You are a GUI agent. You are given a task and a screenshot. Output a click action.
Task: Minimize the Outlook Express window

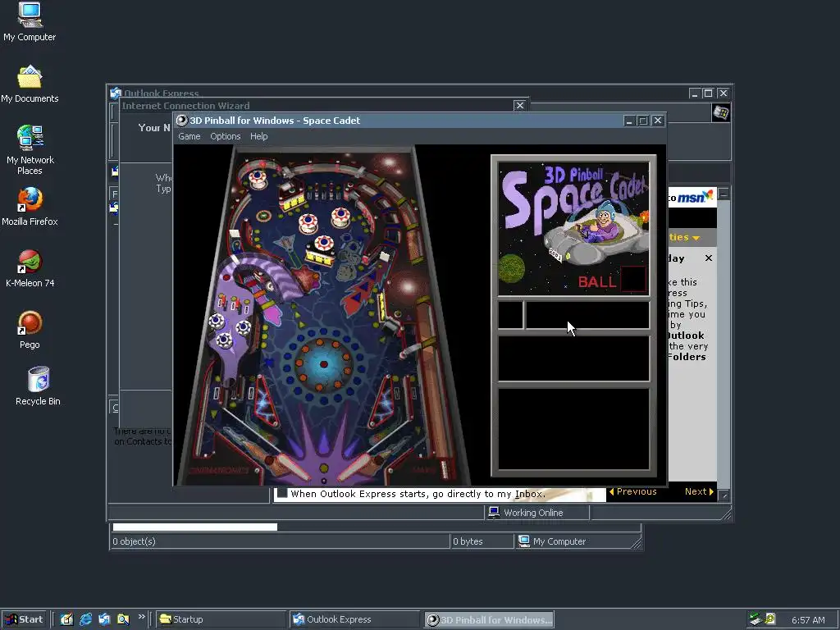tap(694, 94)
